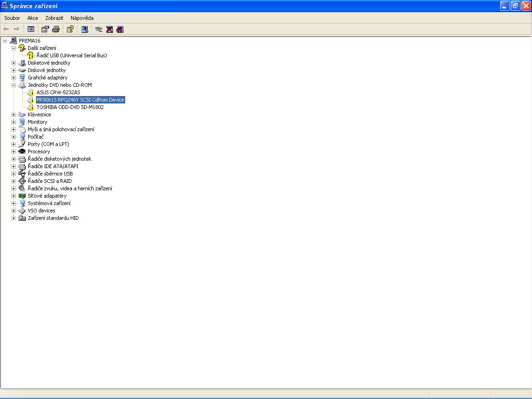This screenshot has width=532, height=399.
Task: Click the scan for hardware changes icon
Action: [x=85, y=30]
